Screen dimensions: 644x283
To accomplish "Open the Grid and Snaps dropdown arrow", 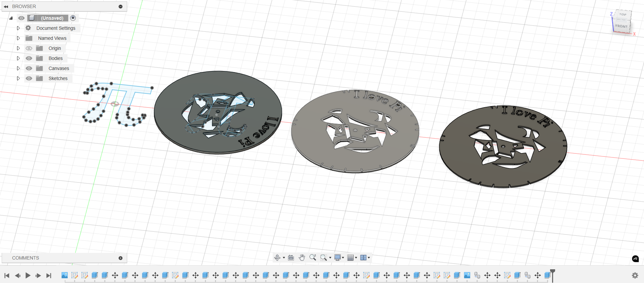I will coord(356,258).
